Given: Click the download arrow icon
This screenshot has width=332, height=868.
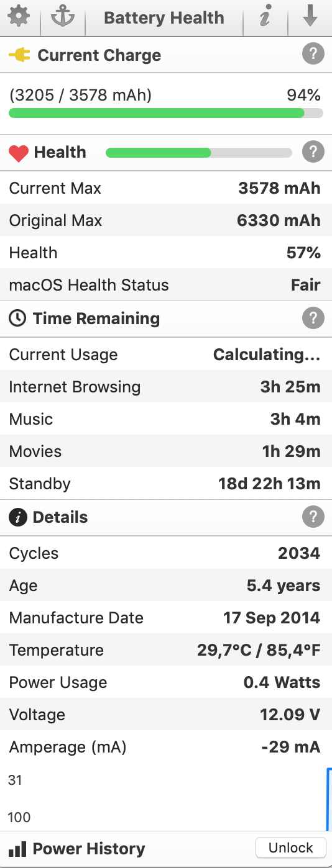Looking at the screenshot, I should point(310,17).
